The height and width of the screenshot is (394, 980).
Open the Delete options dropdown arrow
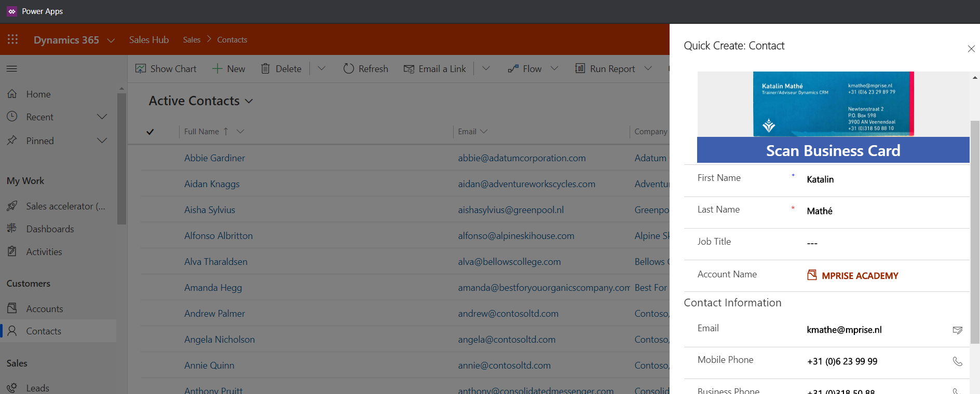[x=321, y=68]
